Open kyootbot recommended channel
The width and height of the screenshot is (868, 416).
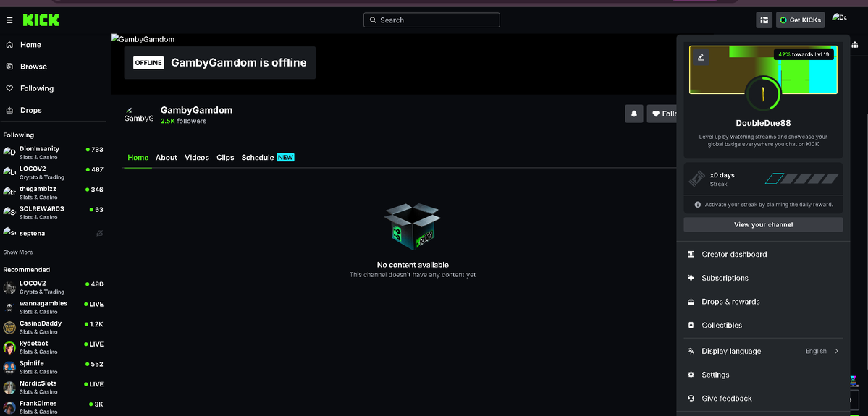[53, 347]
